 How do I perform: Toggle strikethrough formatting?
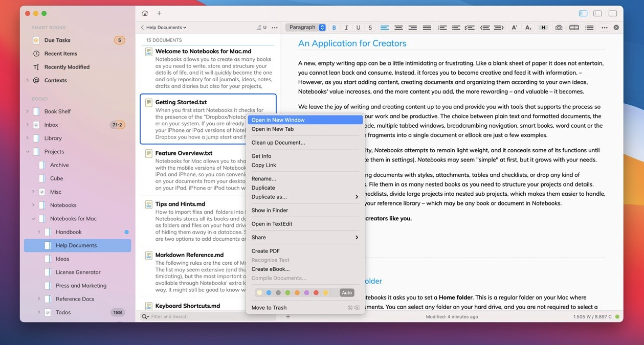370,27
